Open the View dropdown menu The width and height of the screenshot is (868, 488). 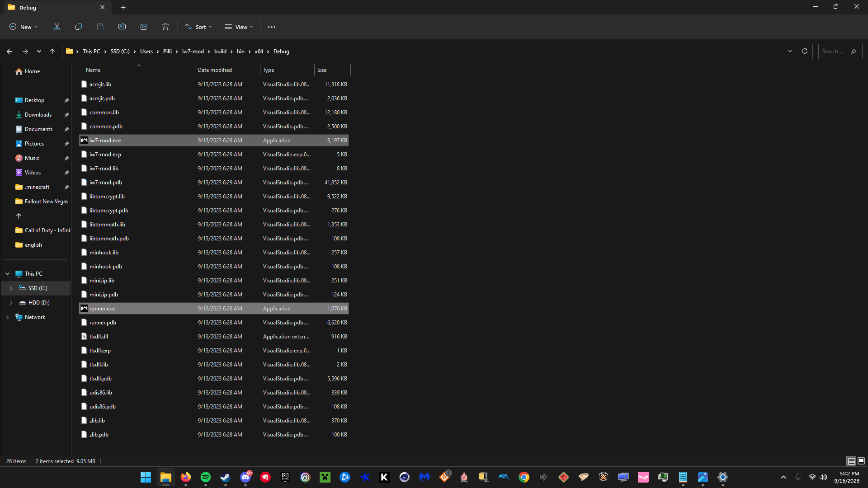click(x=239, y=27)
